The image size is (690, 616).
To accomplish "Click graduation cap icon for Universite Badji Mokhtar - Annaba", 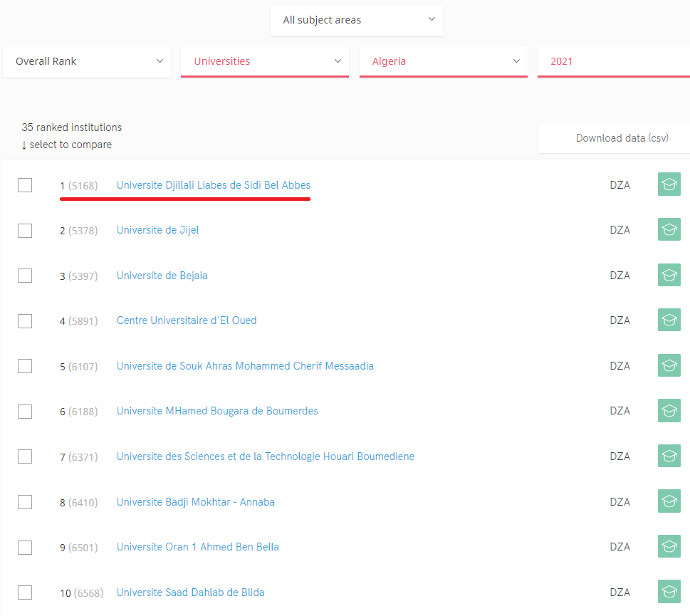I will (669, 501).
